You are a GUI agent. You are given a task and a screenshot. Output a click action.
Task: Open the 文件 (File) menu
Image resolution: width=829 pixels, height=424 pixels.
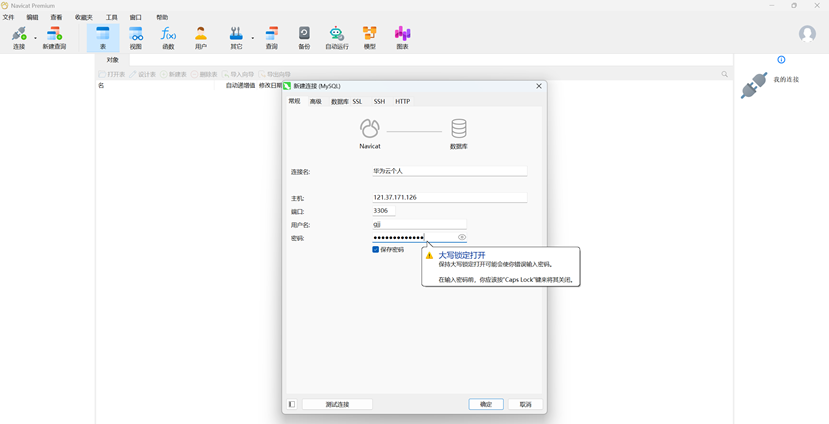click(8, 17)
